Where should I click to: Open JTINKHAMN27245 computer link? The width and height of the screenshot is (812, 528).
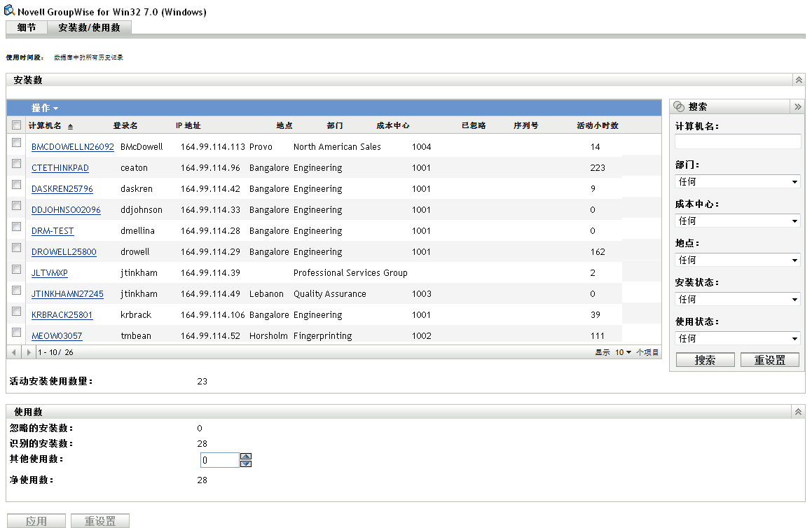pyautogui.click(x=67, y=293)
